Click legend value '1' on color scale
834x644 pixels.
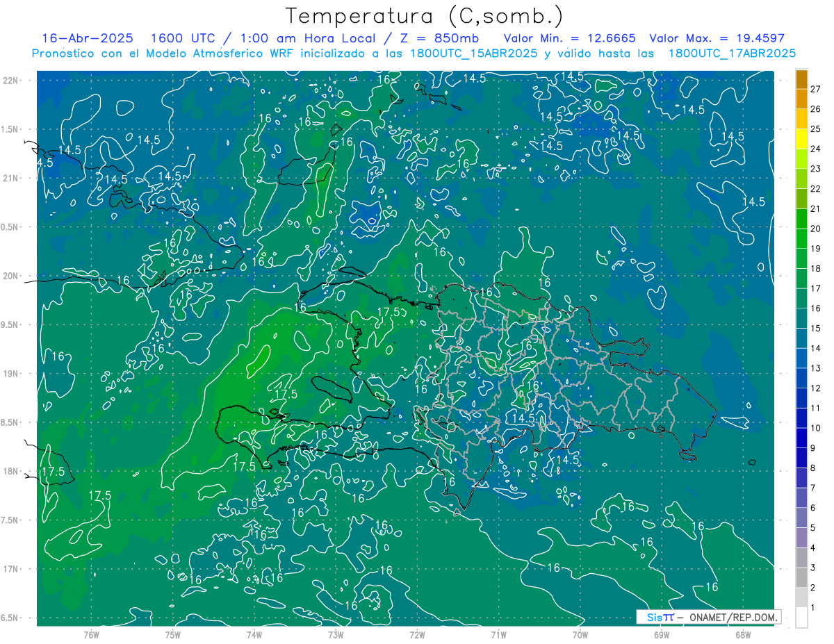pyautogui.click(x=813, y=608)
